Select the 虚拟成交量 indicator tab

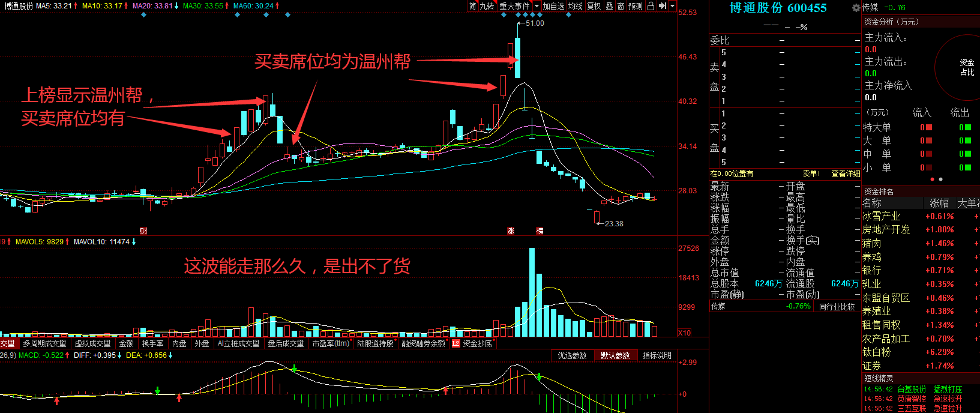click(93, 343)
